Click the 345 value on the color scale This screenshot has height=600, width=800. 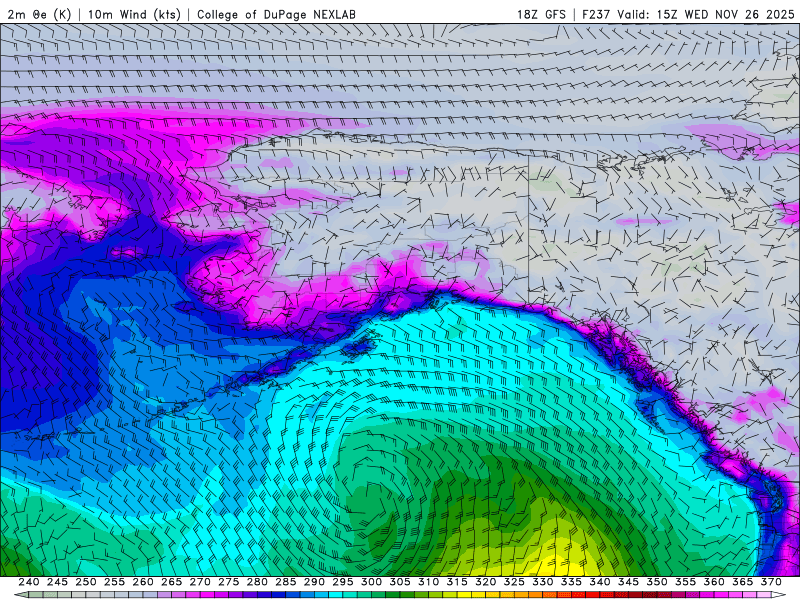coord(629,582)
